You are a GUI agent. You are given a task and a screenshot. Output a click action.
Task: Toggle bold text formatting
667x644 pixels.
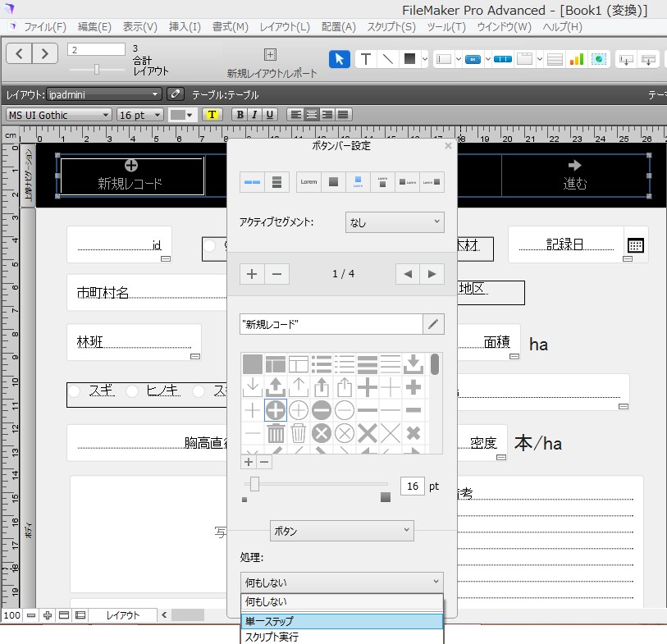tap(240, 114)
